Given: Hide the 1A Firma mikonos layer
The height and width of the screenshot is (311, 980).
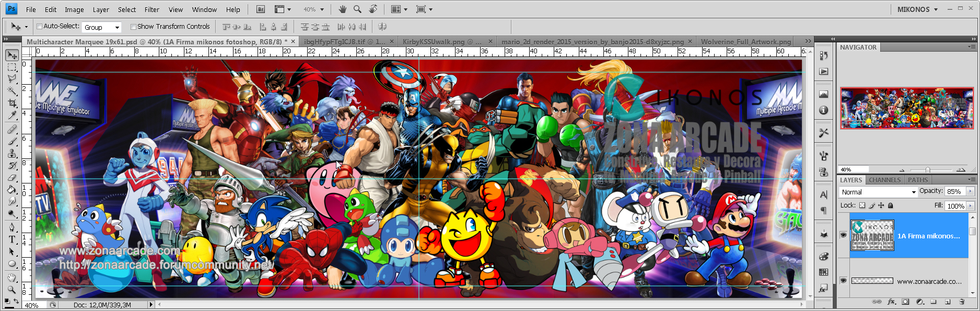Looking at the screenshot, I should 843,235.
